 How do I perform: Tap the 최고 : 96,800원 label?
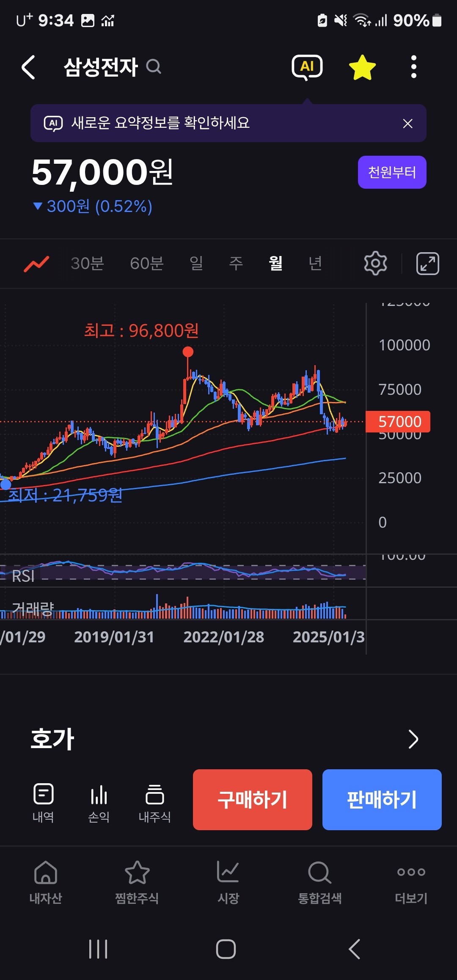click(141, 330)
